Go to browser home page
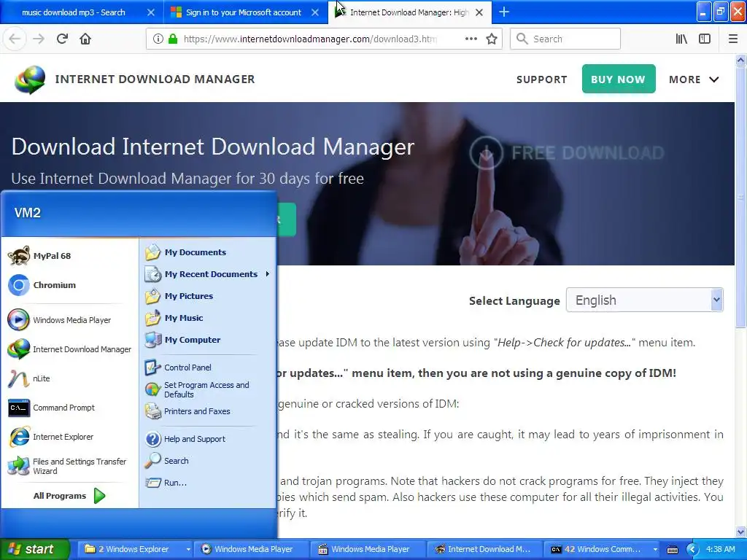Image resolution: width=747 pixels, height=560 pixels. click(85, 39)
